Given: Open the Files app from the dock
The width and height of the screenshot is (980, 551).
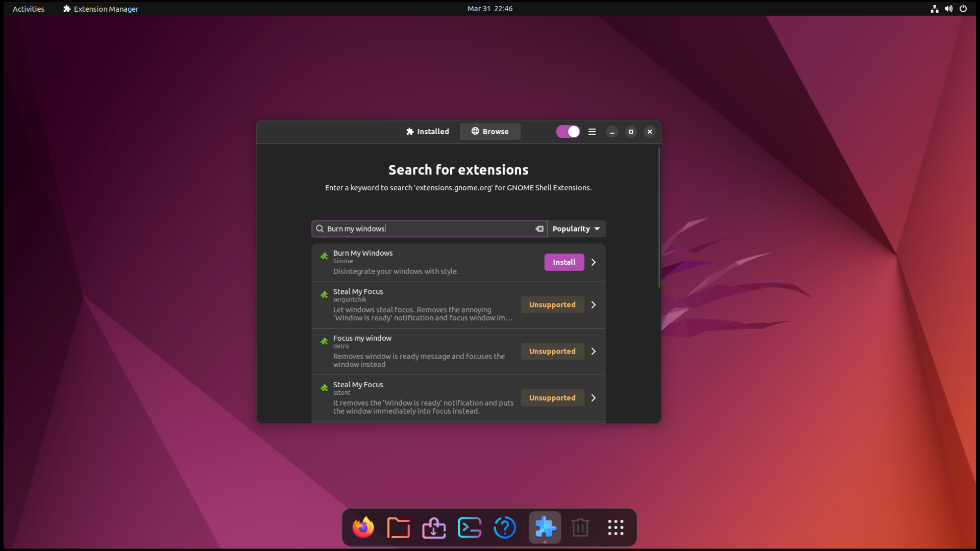Looking at the screenshot, I should pos(399,528).
